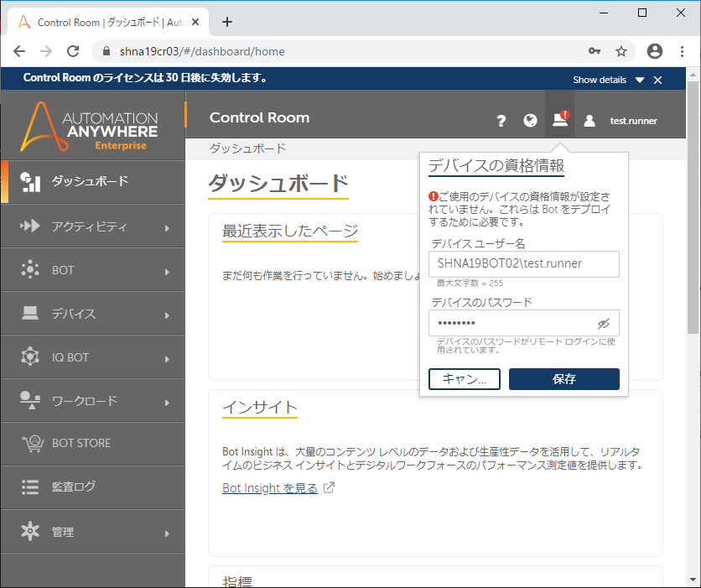
Task: Open the help question mark icon
Action: [501, 121]
